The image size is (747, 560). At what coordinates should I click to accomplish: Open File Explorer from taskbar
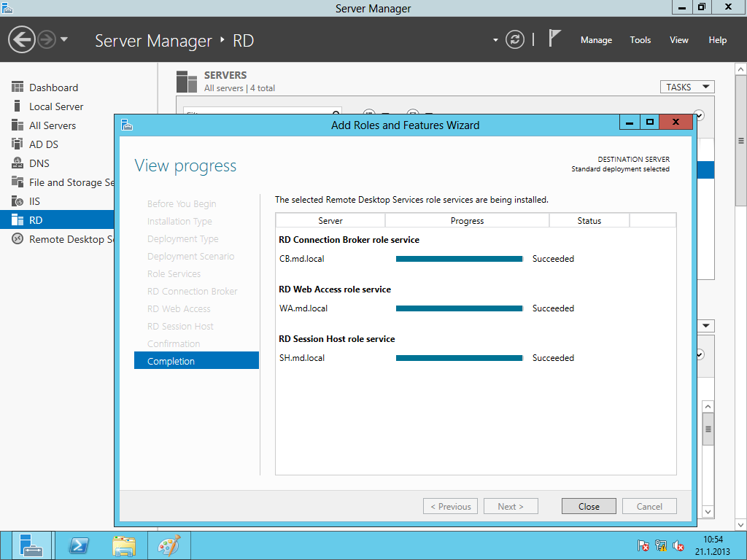tap(123, 545)
